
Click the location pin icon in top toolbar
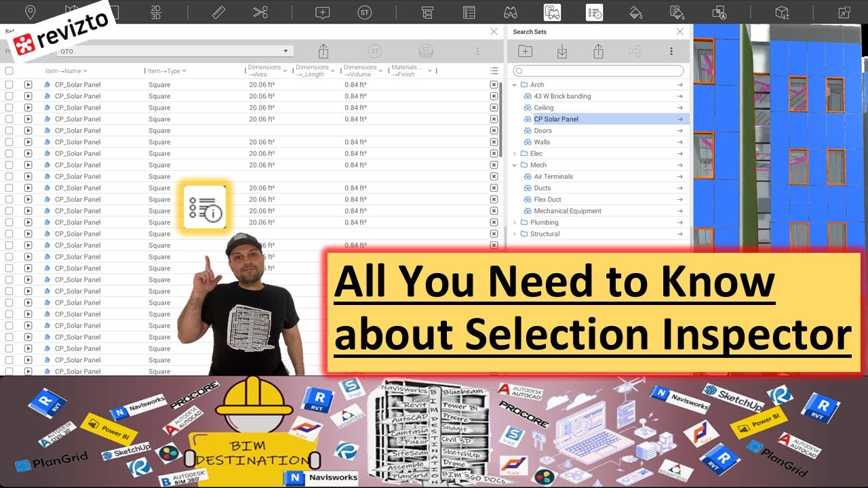(x=30, y=12)
